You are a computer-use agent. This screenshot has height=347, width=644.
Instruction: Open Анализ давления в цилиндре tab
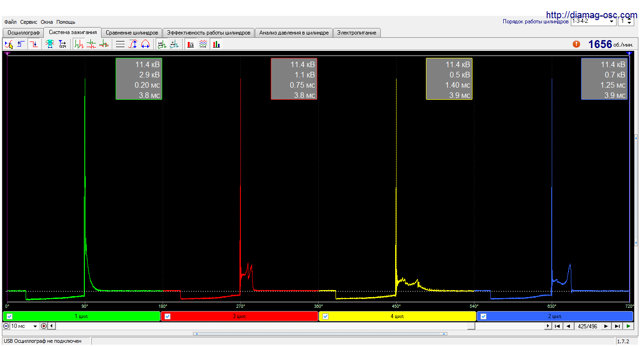tap(294, 33)
